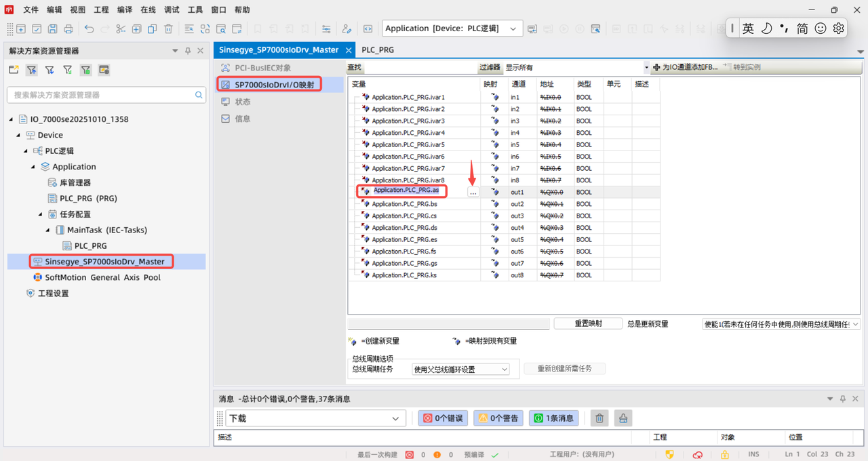Click the undo arrow icon

coord(89,29)
